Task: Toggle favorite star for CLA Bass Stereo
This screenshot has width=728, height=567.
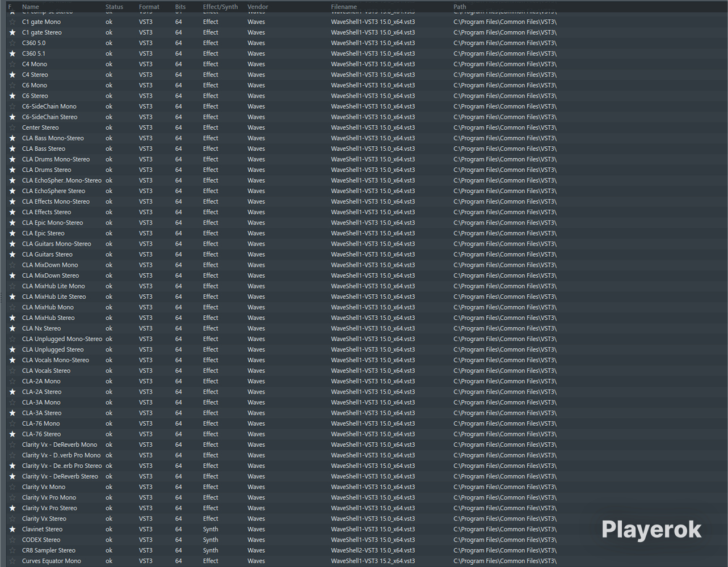Action: 12,149
